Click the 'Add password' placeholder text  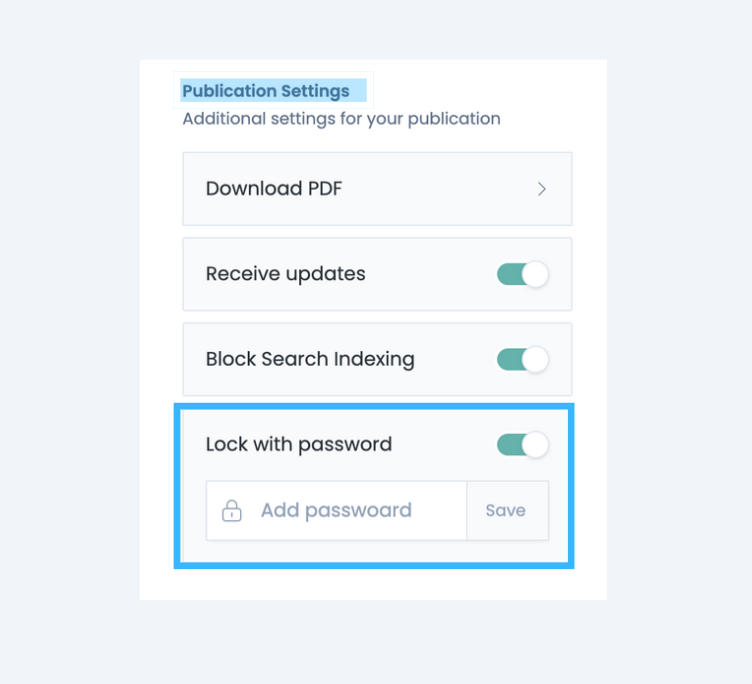336,510
